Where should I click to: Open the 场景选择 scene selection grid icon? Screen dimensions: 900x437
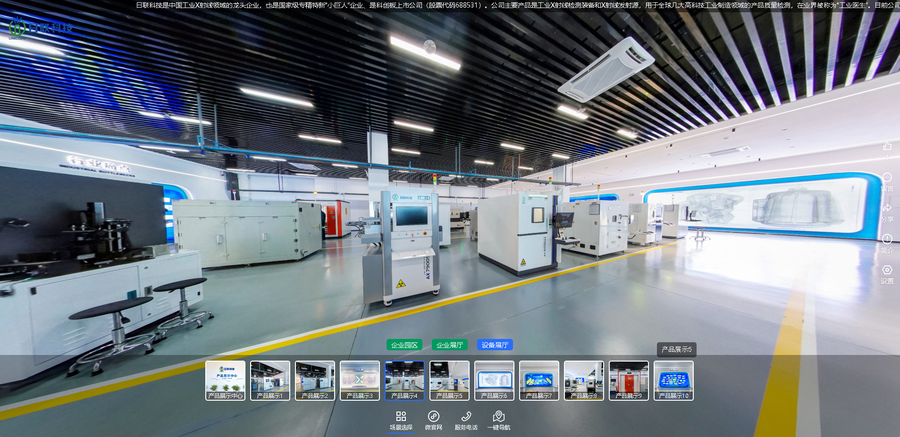pyautogui.click(x=401, y=416)
